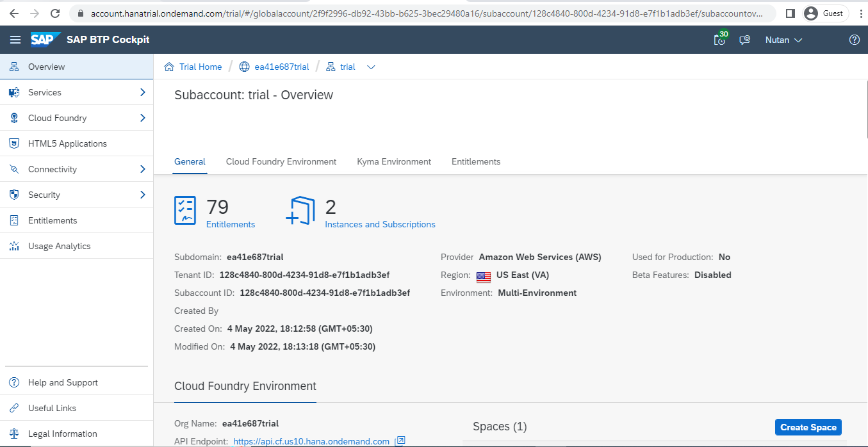868x447 pixels.
Task: Click the Entitlements sidebar icon
Action: (x=14, y=220)
